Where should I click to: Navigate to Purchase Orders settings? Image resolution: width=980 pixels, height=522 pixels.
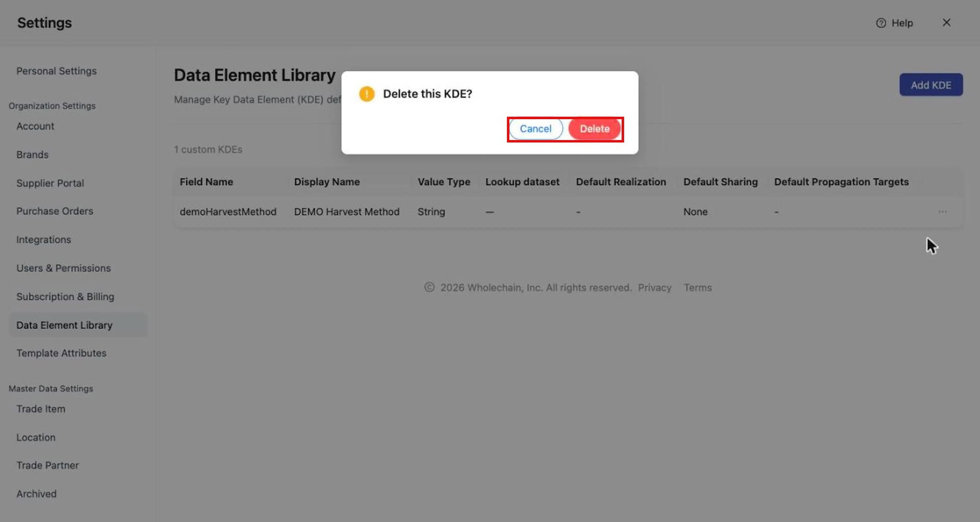(x=54, y=211)
